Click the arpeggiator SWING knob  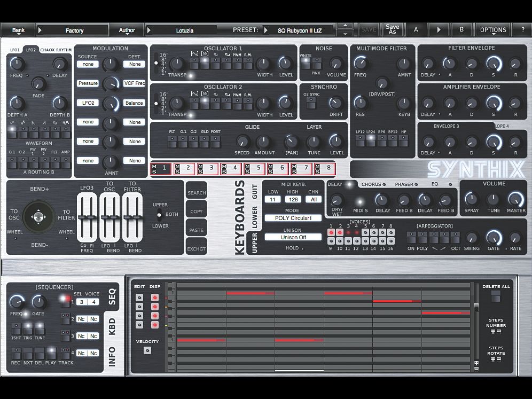pyautogui.click(x=472, y=238)
